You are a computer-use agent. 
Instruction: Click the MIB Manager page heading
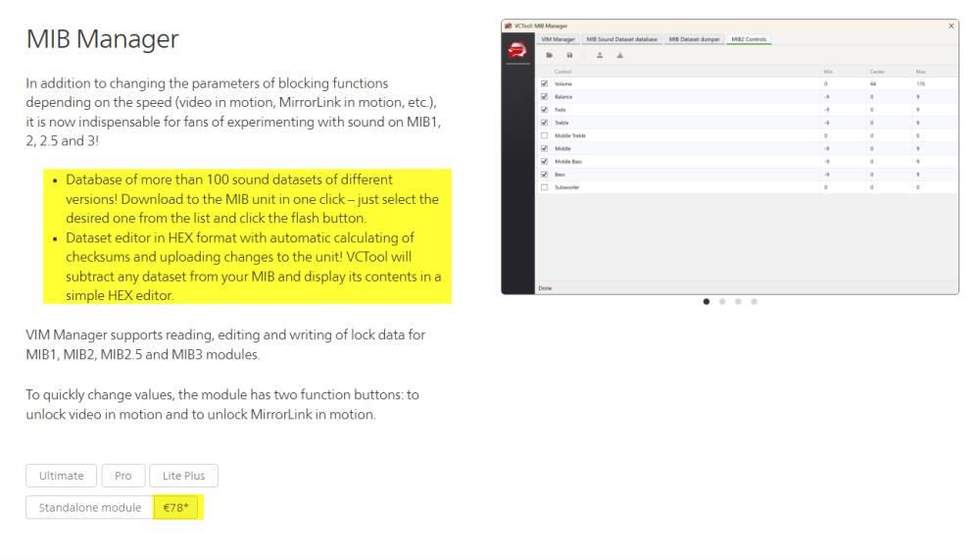tap(103, 39)
